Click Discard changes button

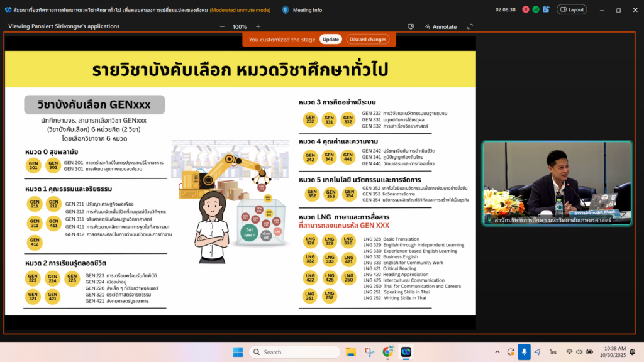click(x=367, y=40)
